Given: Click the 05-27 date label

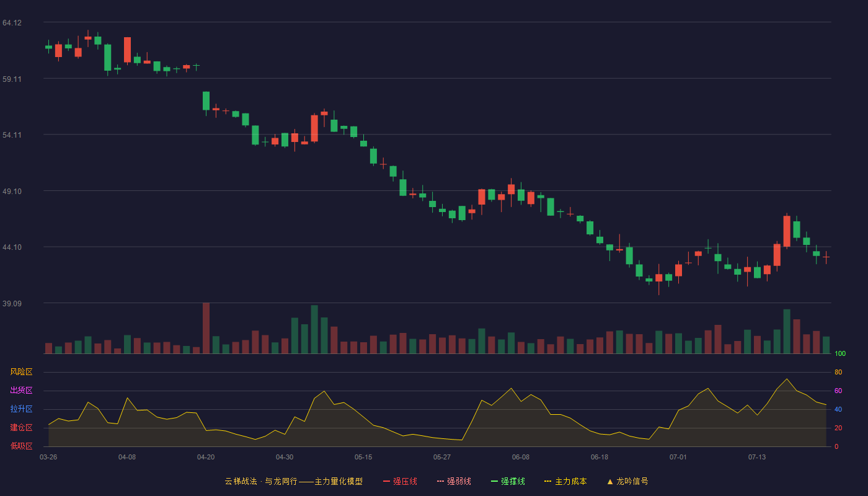Looking at the screenshot, I should pyautogui.click(x=442, y=457).
